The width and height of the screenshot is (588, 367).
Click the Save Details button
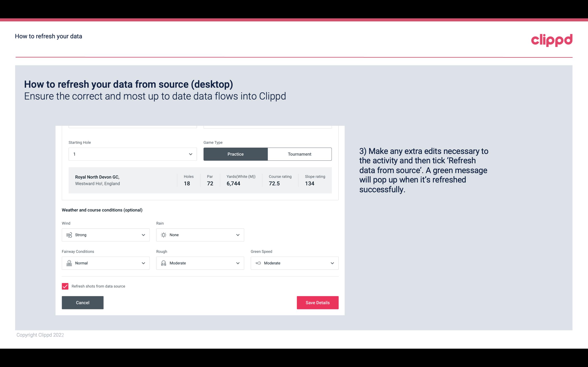pyautogui.click(x=317, y=302)
